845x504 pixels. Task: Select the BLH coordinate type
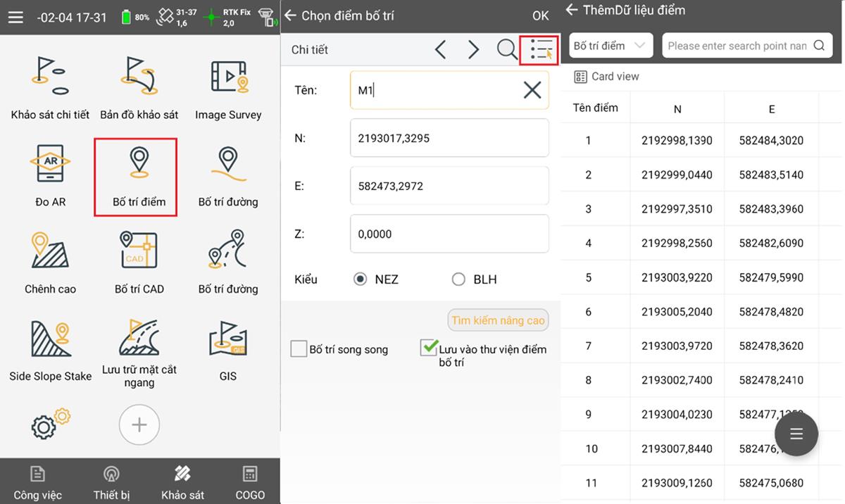[459, 279]
